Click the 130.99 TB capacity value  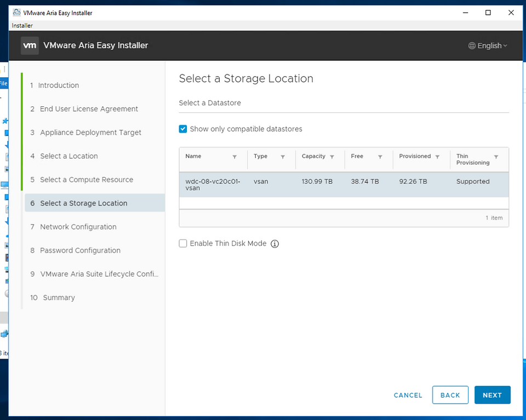(317, 181)
